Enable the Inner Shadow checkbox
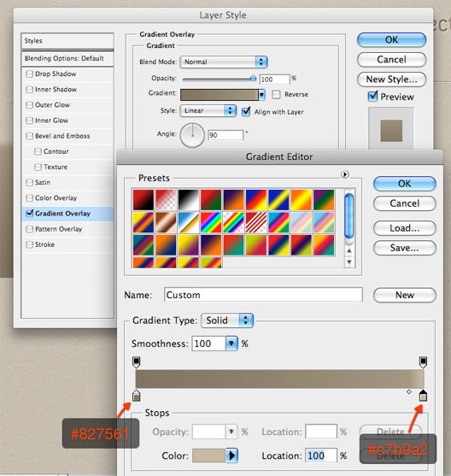This screenshot has width=451, height=476. coord(29,90)
